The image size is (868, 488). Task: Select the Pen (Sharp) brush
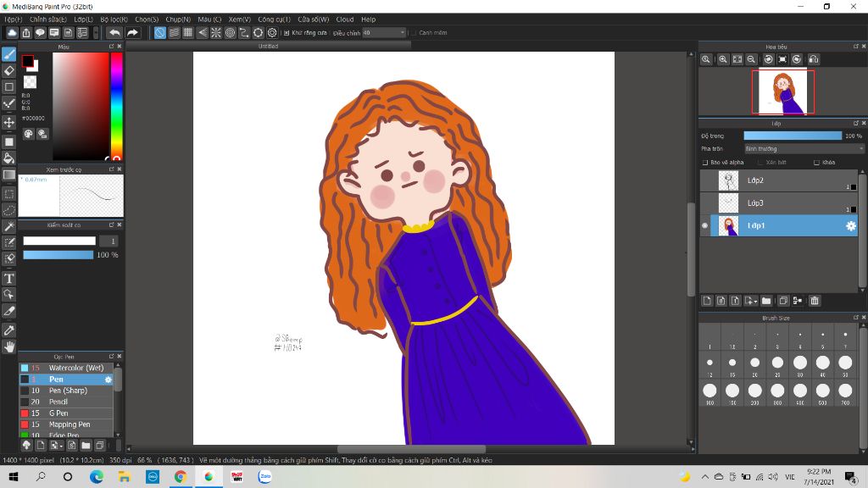tap(66, 391)
